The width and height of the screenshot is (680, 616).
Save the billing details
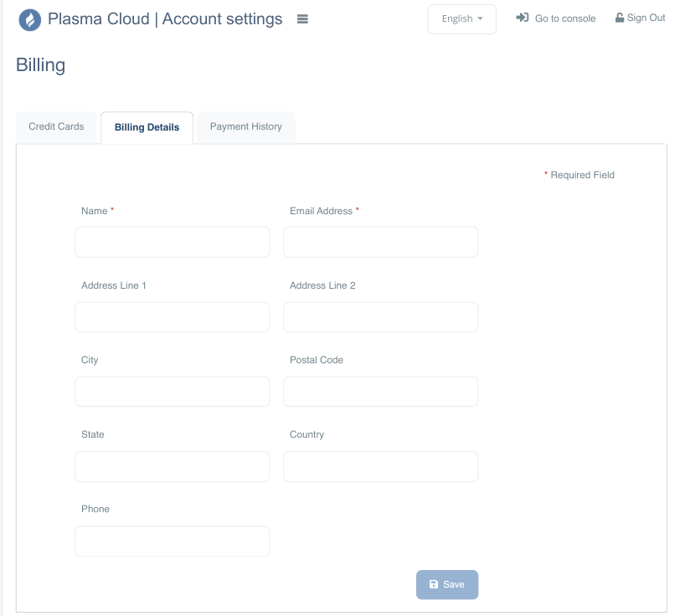447,584
